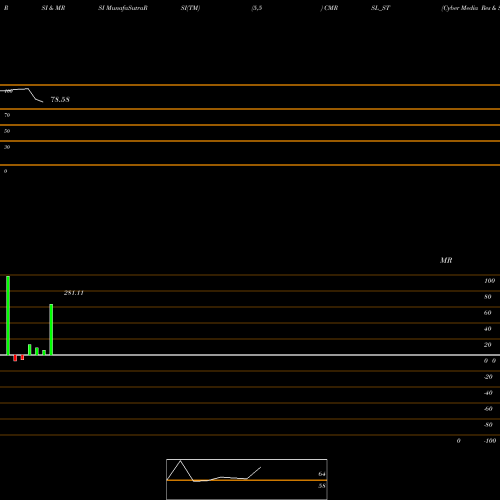Click the peak of the mini chart line

pos(180,461)
